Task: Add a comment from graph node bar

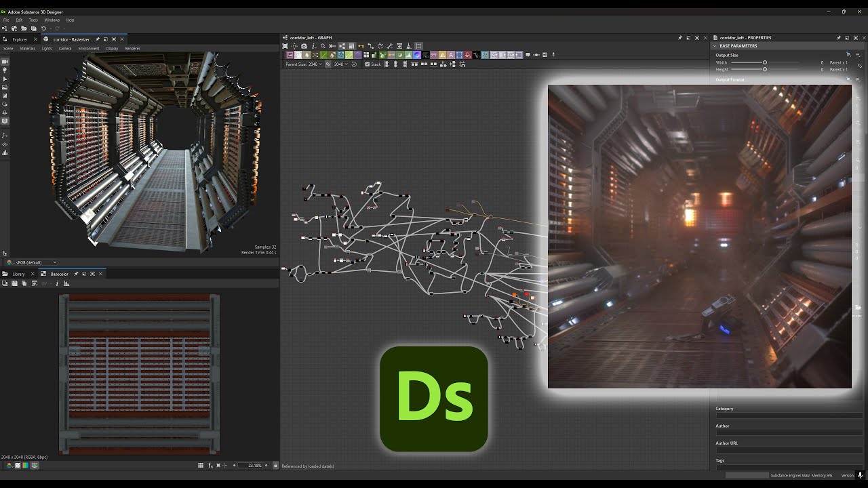Action: (528, 55)
